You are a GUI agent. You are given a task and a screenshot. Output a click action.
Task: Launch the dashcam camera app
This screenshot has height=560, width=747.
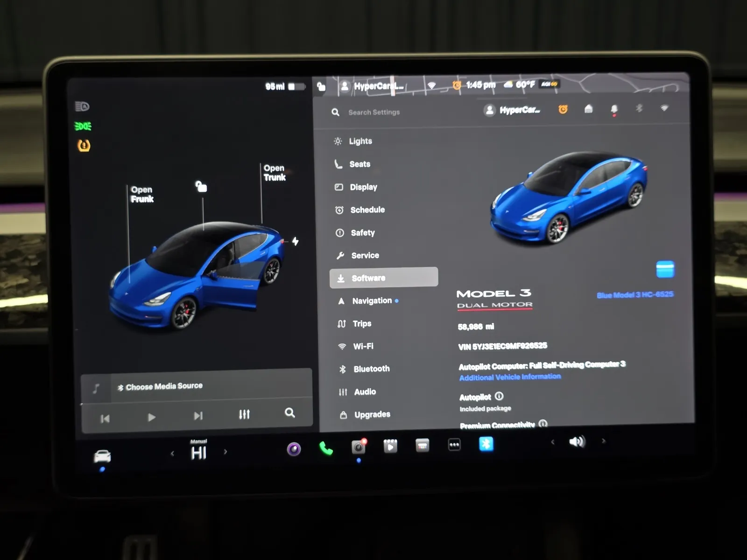pyautogui.click(x=358, y=447)
